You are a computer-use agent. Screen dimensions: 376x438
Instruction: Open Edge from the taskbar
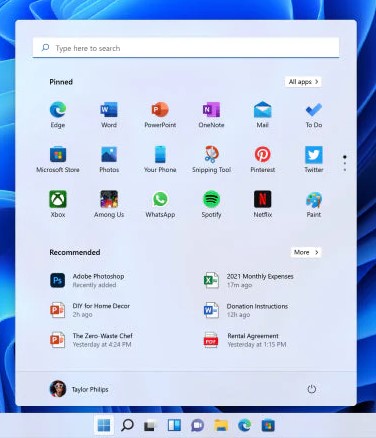[x=245, y=425]
